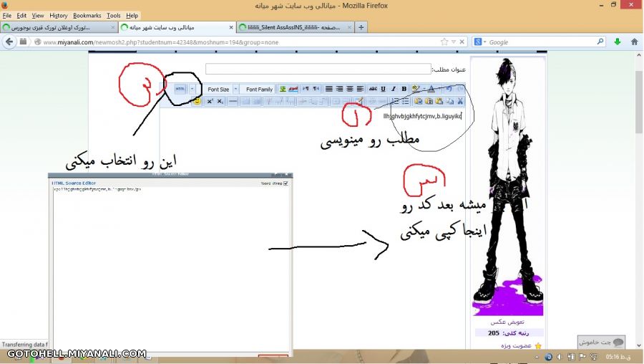Screen dimensions: 644x364
Task: Open a new tab with plus button
Action: [361, 27]
